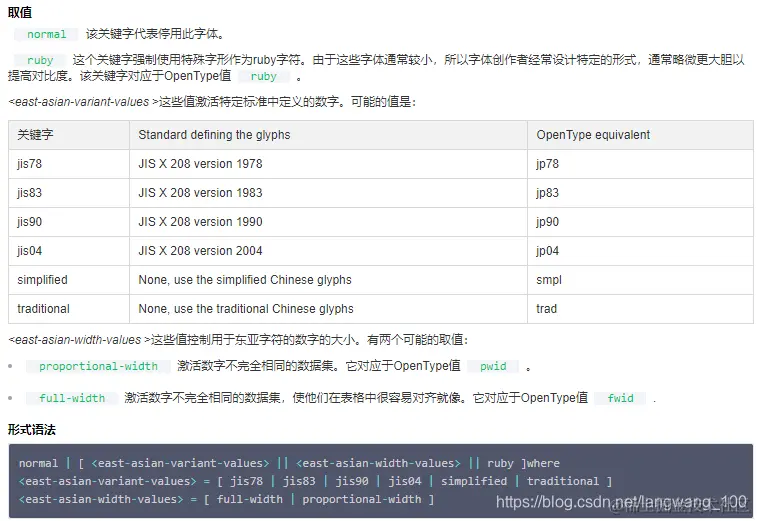Click 'full-width' in the syntax code block

tap(250, 499)
